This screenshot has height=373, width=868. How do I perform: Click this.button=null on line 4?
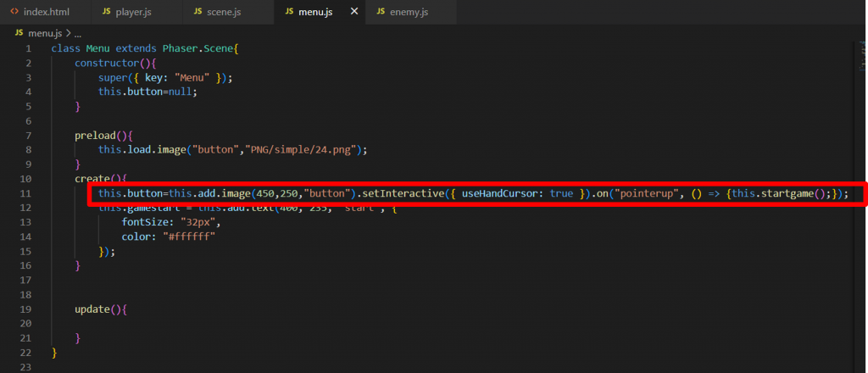(146, 92)
